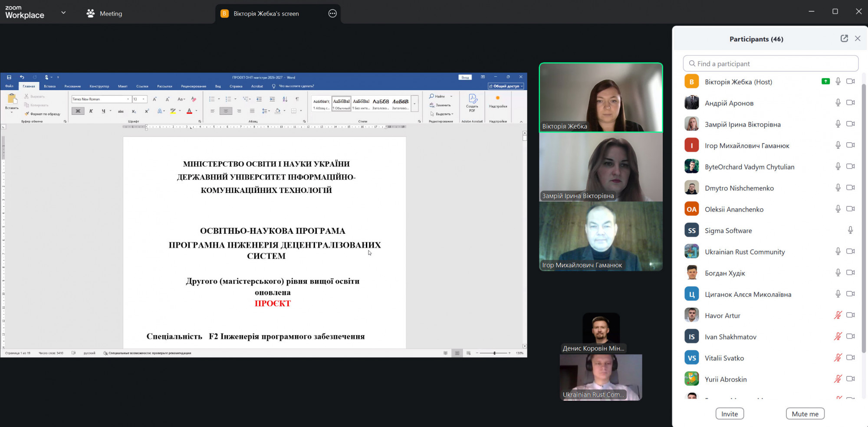Click the Save icon in Word title bar

point(9,77)
